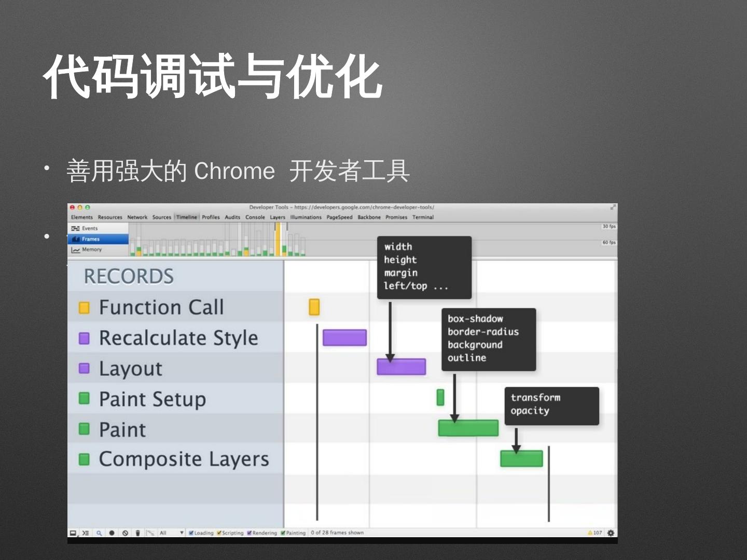Click the RECORDS heading

coord(129,276)
